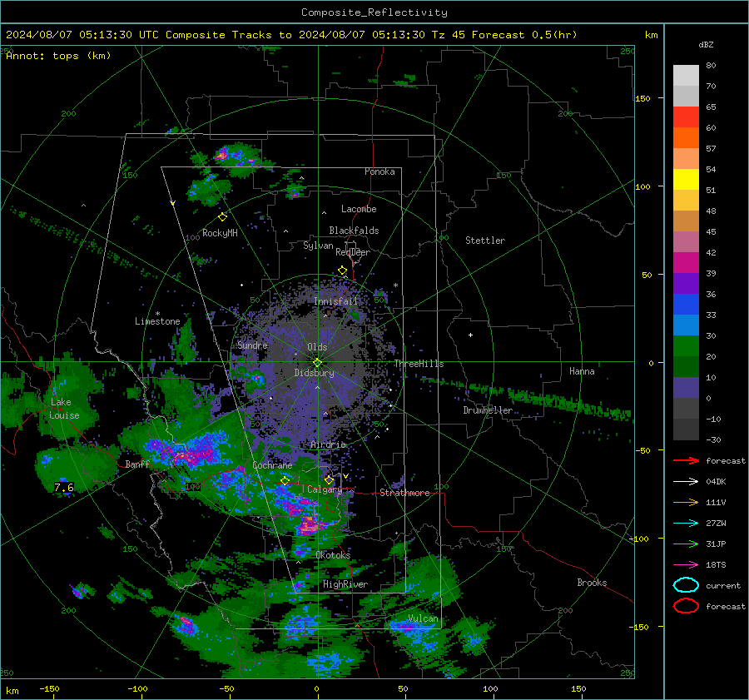Click the Airdrie city label

coord(328,444)
